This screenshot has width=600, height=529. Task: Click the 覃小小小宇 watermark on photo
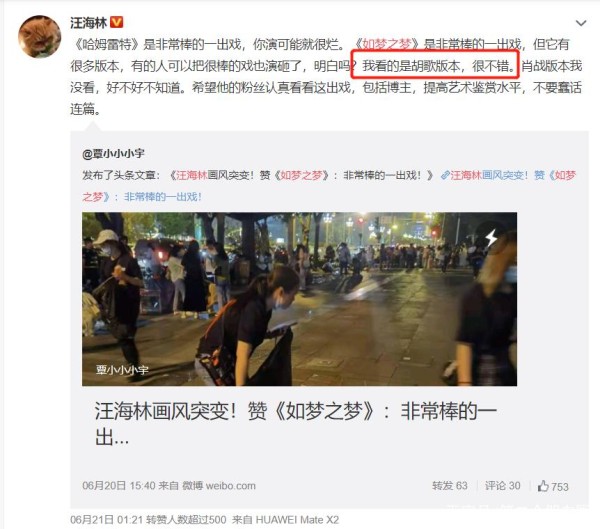click(x=122, y=370)
